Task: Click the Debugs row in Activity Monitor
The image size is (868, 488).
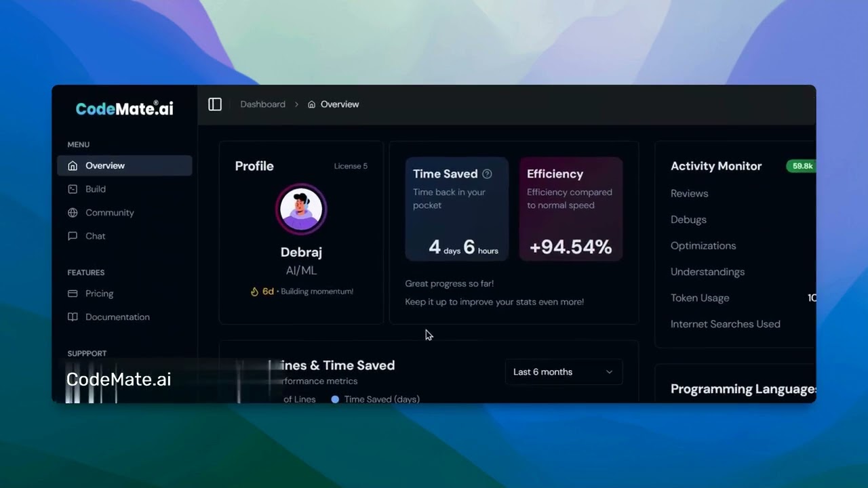Action: click(x=743, y=220)
